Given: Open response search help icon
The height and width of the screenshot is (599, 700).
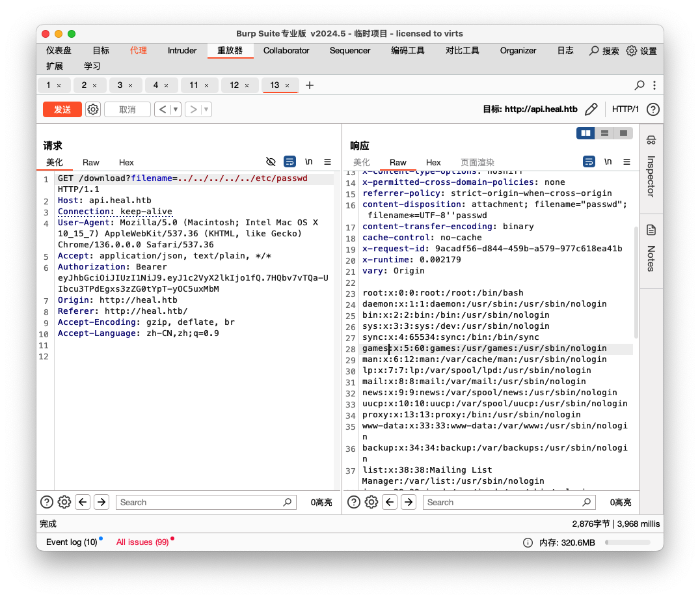Looking at the screenshot, I should (x=353, y=502).
